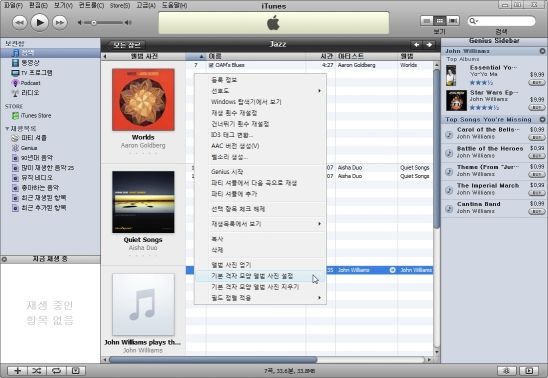
Task: Switch to grid view
Action: pyautogui.click(x=440, y=21)
